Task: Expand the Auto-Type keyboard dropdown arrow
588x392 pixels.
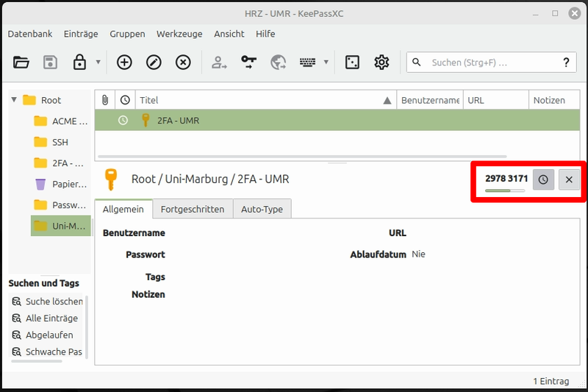Action: coord(326,62)
